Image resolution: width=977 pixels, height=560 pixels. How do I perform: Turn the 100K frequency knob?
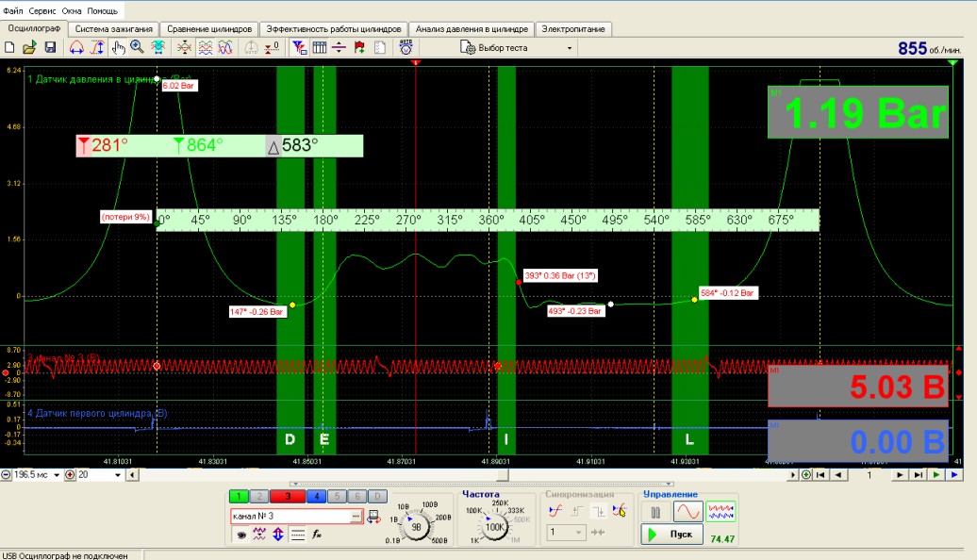coord(495,526)
